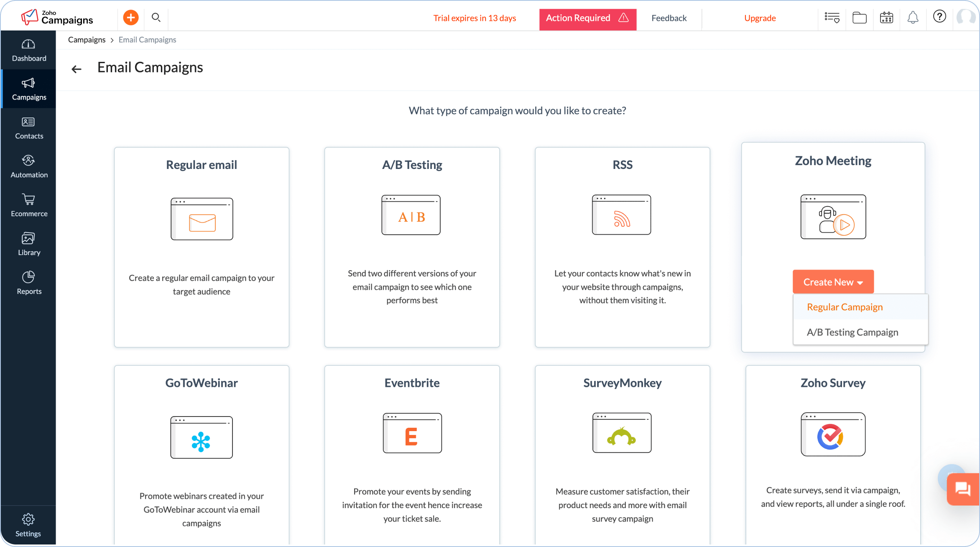Click the Action Required button
The height and width of the screenshot is (547, 980).
(587, 18)
